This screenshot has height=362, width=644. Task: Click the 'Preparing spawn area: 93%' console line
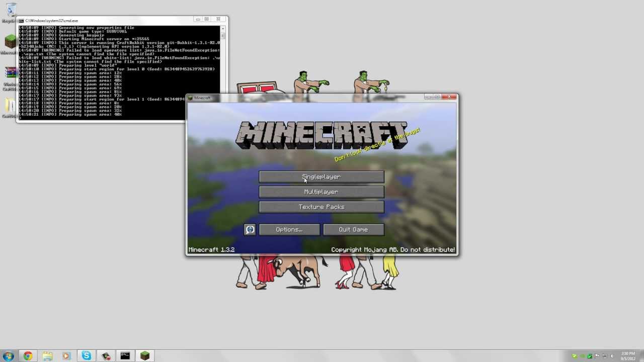(x=70, y=96)
